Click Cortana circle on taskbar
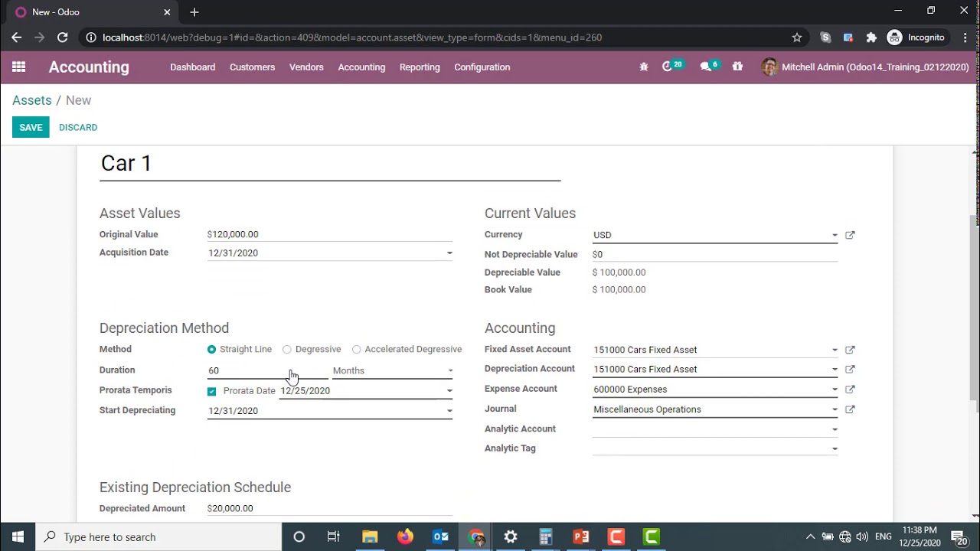This screenshot has width=980, height=551. [299, 536]
